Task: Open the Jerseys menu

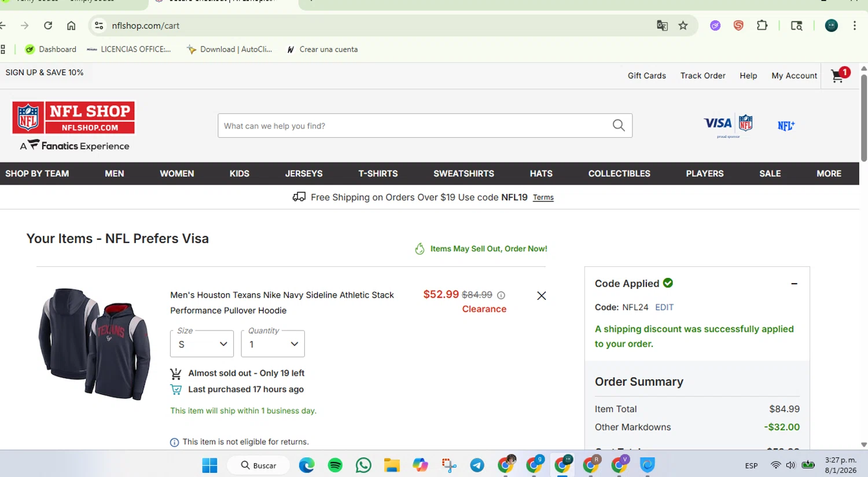Action: pos(304,174)
